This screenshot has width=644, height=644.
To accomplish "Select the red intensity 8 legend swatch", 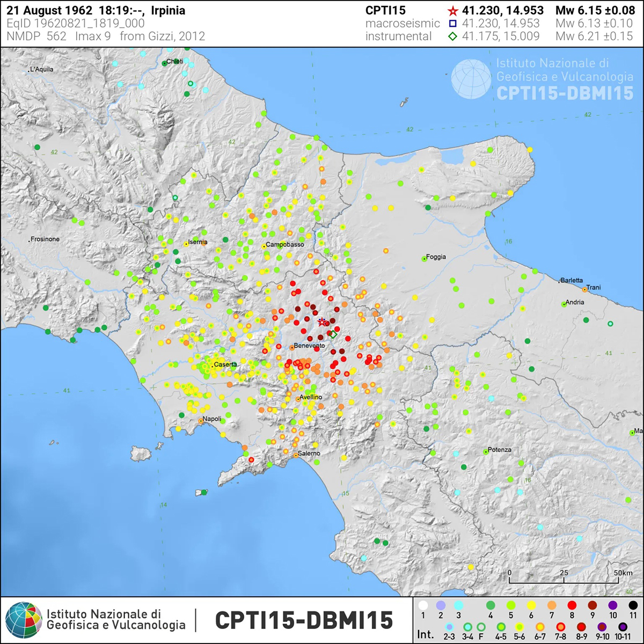I will [572, 606].
